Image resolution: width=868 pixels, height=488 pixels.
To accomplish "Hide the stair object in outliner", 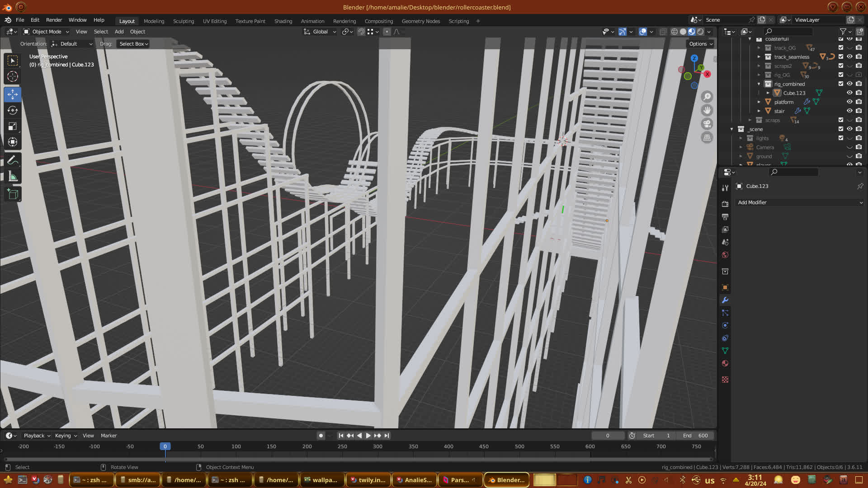I will pos(849,111).
